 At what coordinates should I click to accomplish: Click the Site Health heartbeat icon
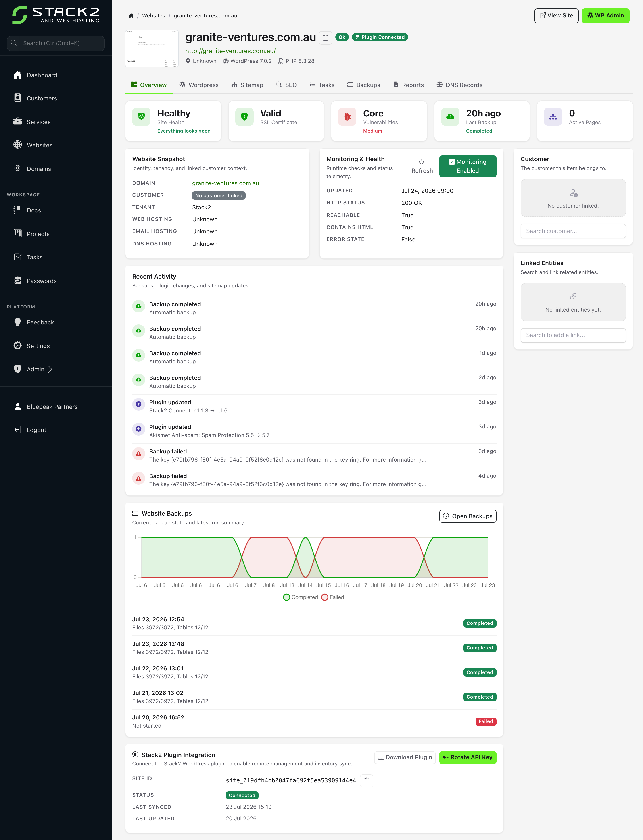point(141,117)
